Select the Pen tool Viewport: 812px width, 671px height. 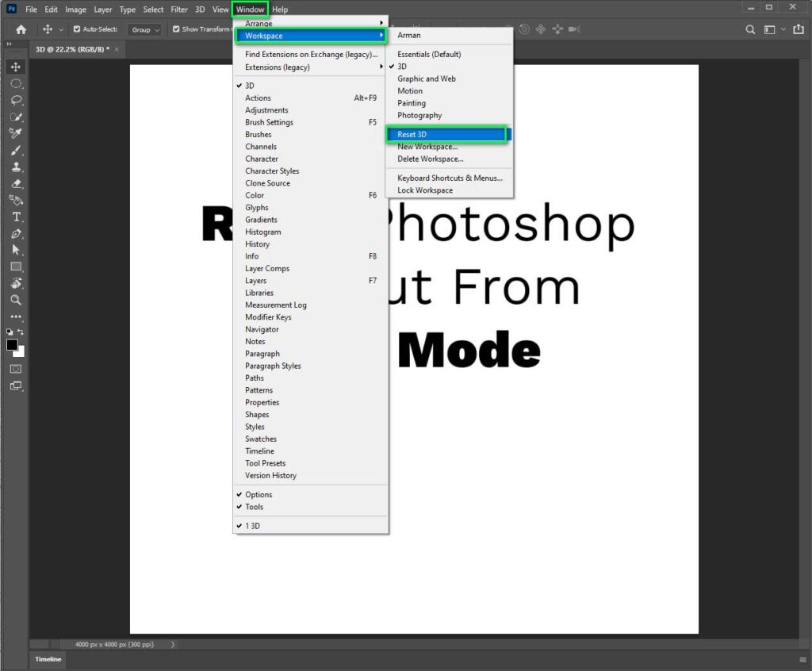[16, 234]
